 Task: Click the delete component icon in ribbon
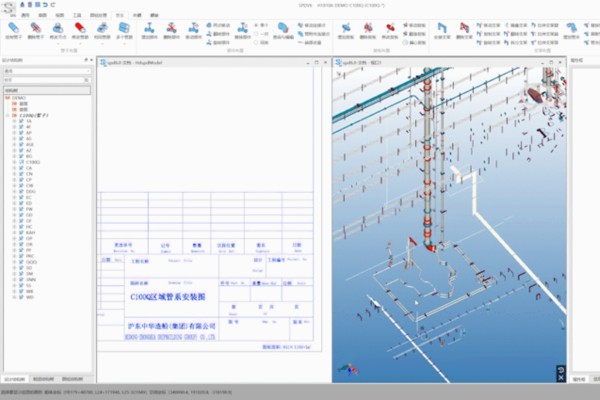171,31
